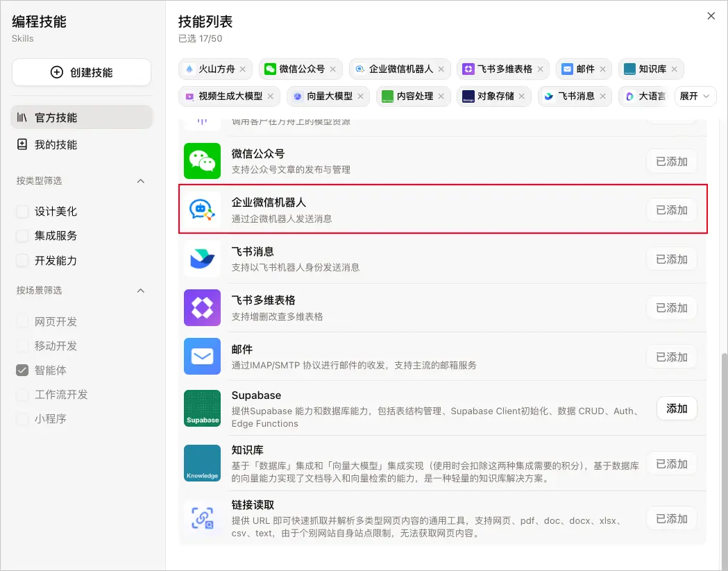Expand selected tags with 展开
Image resolution: width=728 pixels, height=571 pixels.
point(695,96)
